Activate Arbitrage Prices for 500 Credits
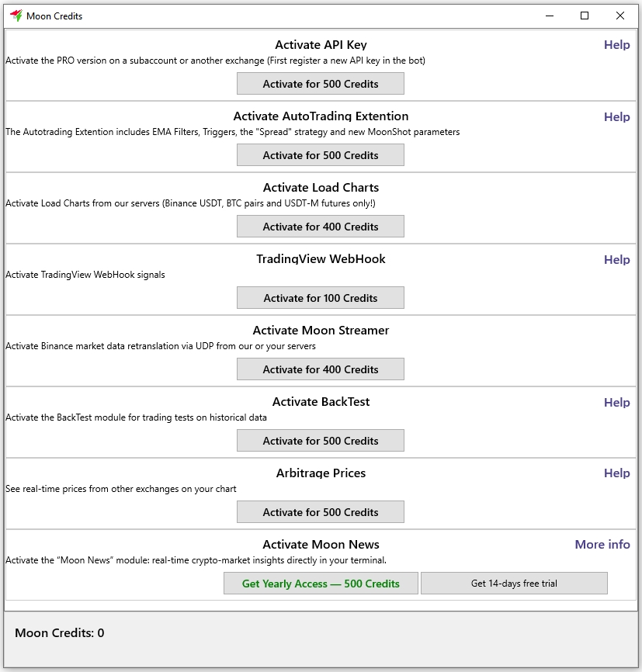The width and height of the screenshot is (642, 672). (321, 511)
